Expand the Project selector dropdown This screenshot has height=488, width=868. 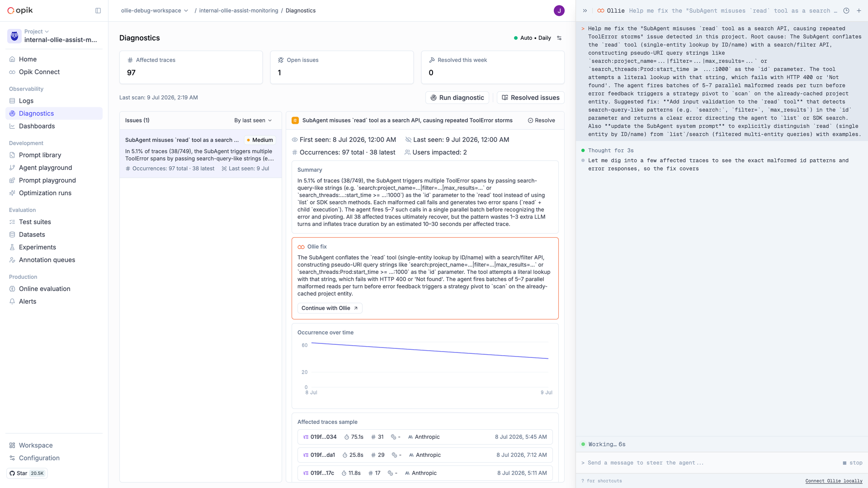37,32
